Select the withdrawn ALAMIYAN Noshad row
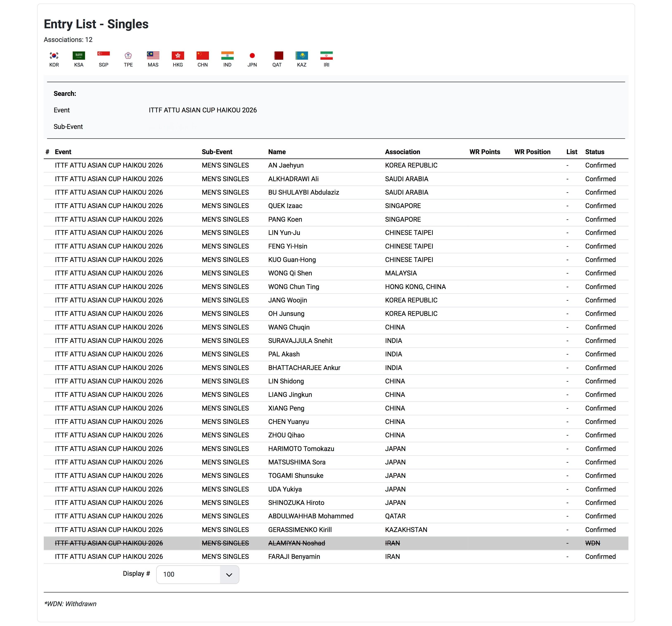 pos(296,543)
